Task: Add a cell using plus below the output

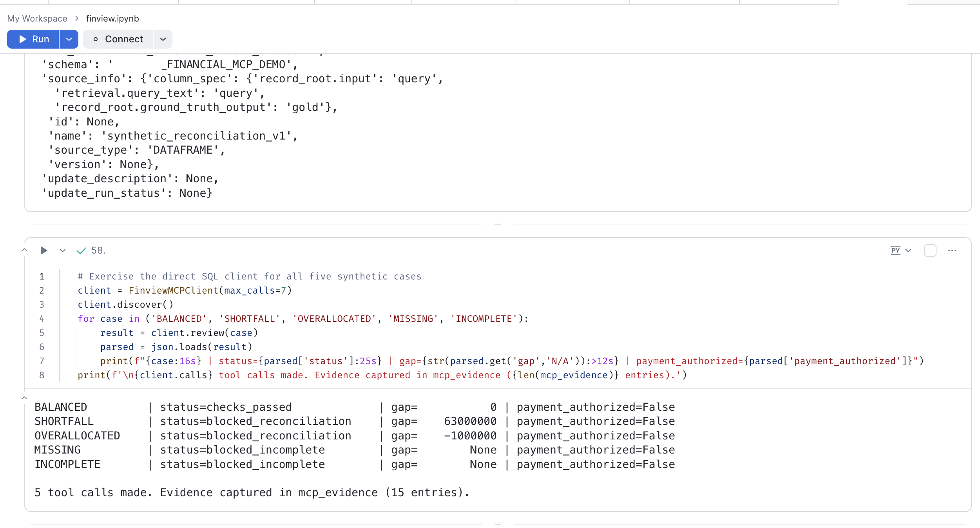Action: tap(498, 524)
